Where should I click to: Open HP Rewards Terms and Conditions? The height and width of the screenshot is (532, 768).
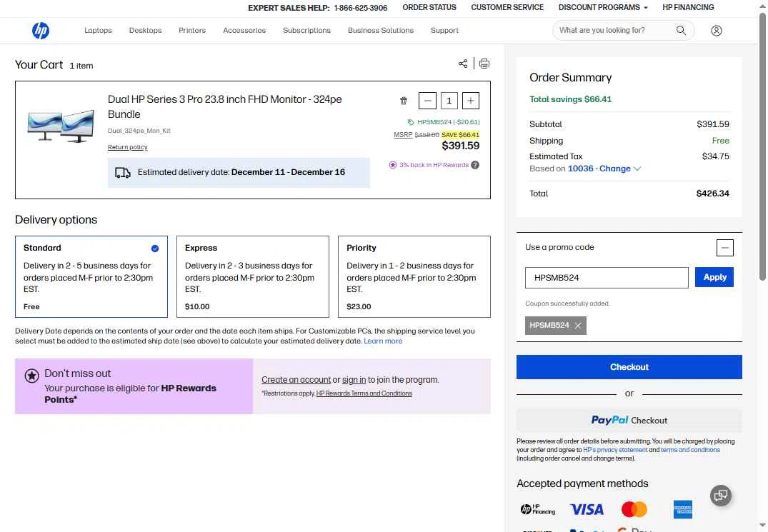[364, 393]
